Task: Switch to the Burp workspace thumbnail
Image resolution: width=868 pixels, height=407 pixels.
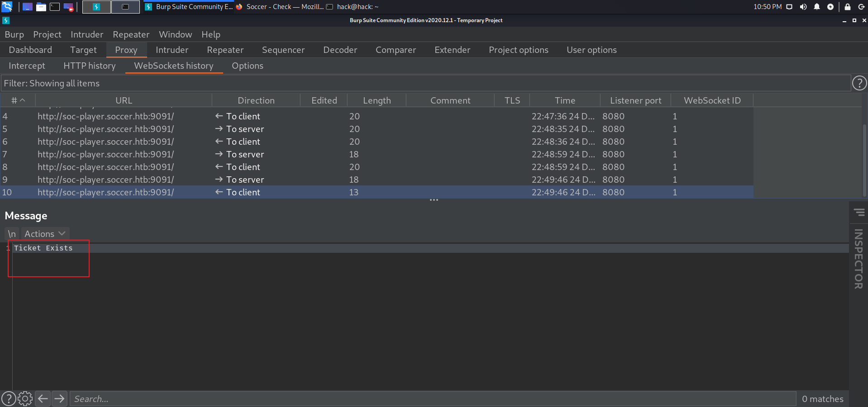Action: [96, 7]
